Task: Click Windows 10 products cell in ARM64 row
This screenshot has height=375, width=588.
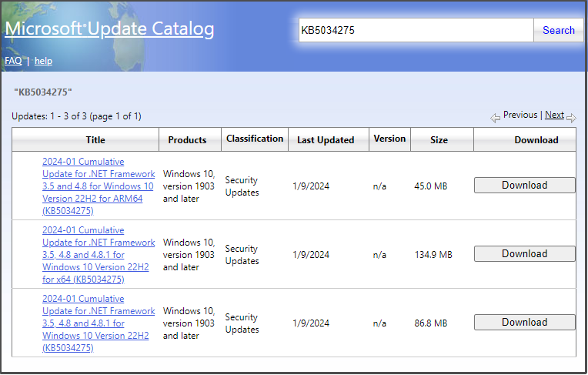Action: click(189, 186)
